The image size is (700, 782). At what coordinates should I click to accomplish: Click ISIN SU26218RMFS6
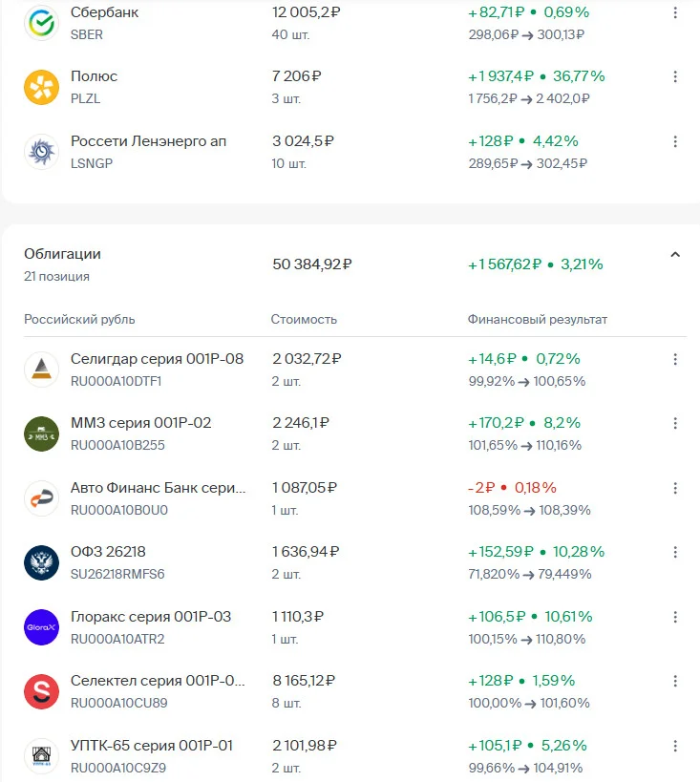tap(117, 575)
